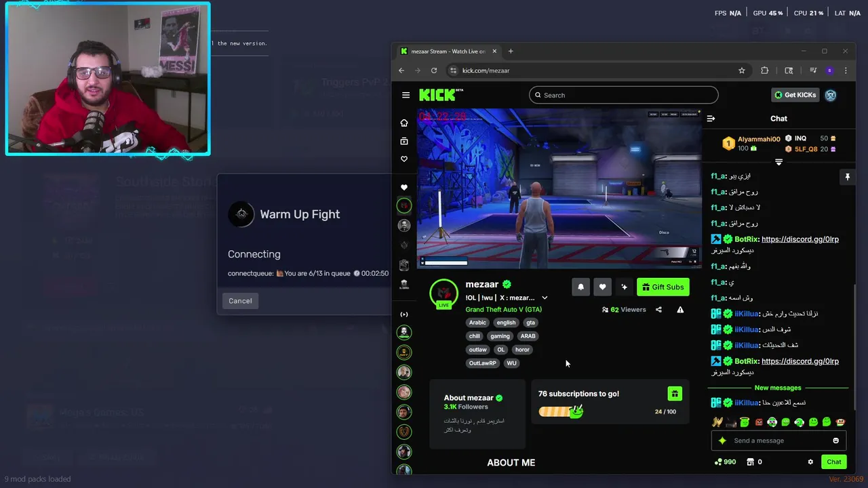Screen dimensions: 868x488
Task: Click the 990 channel points balance
Action: 725,462
